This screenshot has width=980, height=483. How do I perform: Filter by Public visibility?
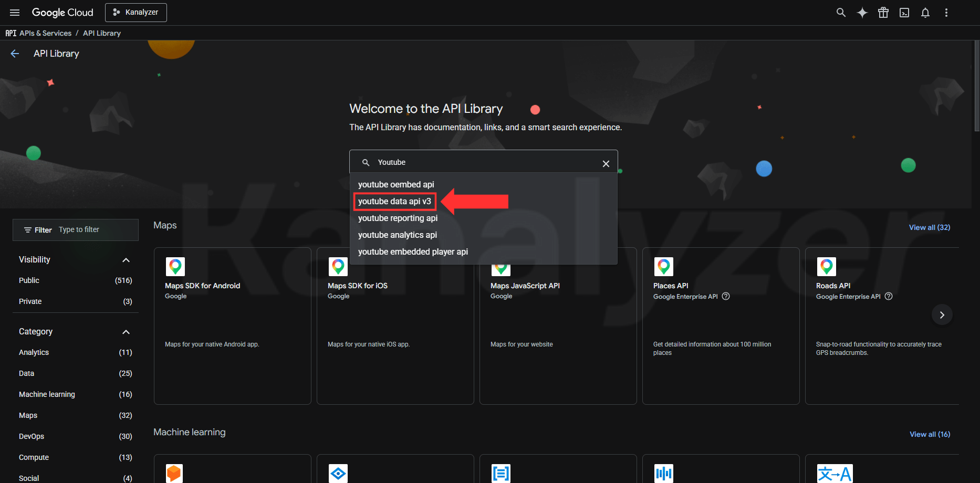click(x=76, y=280)
